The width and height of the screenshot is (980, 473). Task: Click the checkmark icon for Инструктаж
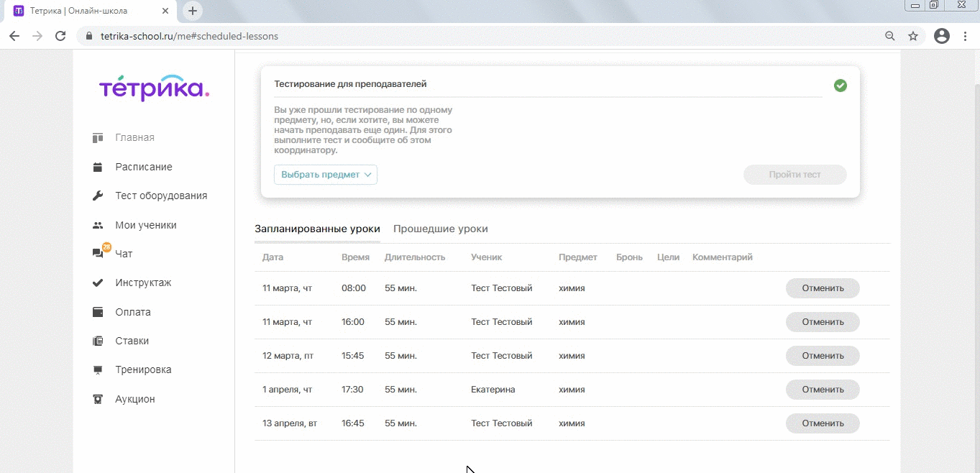98,283
